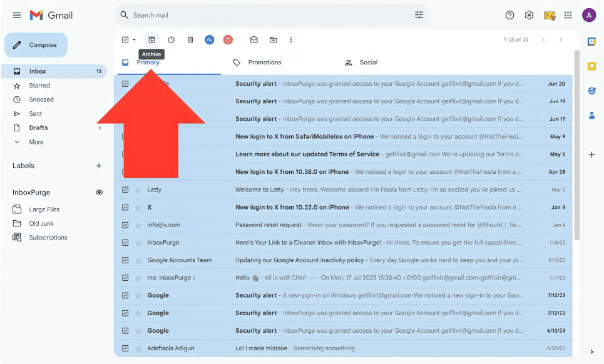Open the account avatar 'A'

[588, 16]
